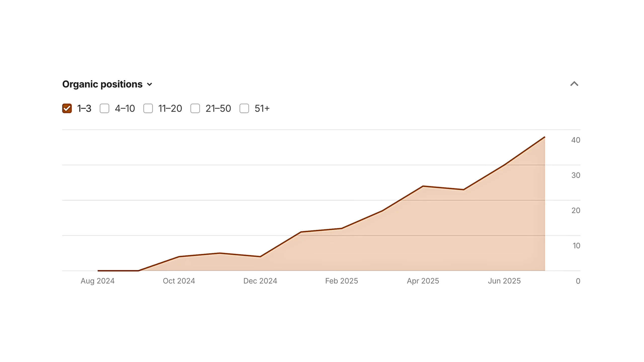Image resolution: width=644 pixels, height=362 pixels.
Task: Check the 21–50 position filter
Action: (x=195, y=108)
